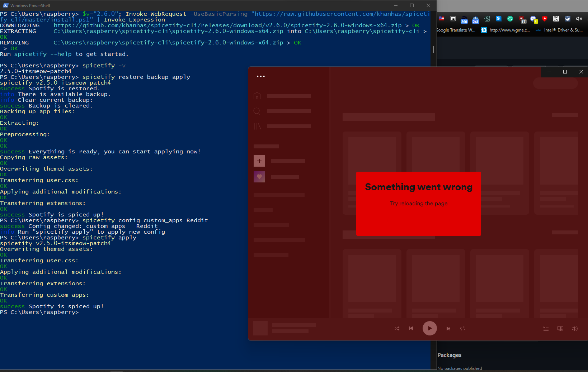Open Home in the Spotify sidebar
The image size is (588, 372).
257,96
